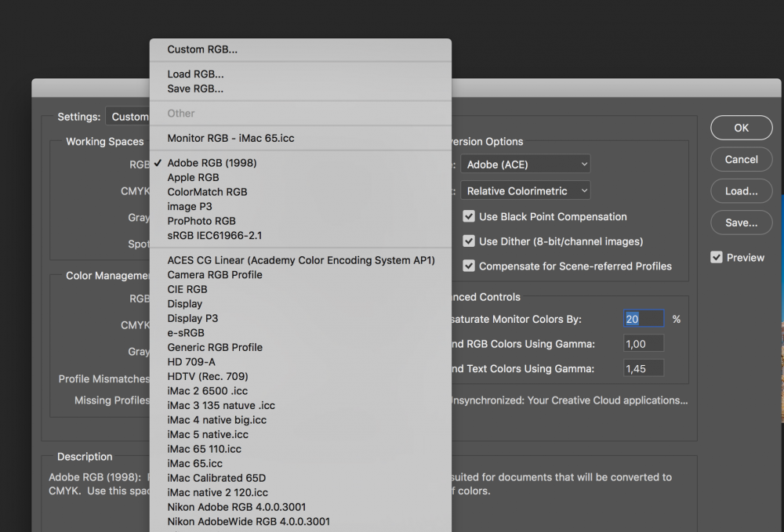This screenshot has height=532, width=784.
Task: Choose Apple RGB profile
Action: click(x=300, y=177)
